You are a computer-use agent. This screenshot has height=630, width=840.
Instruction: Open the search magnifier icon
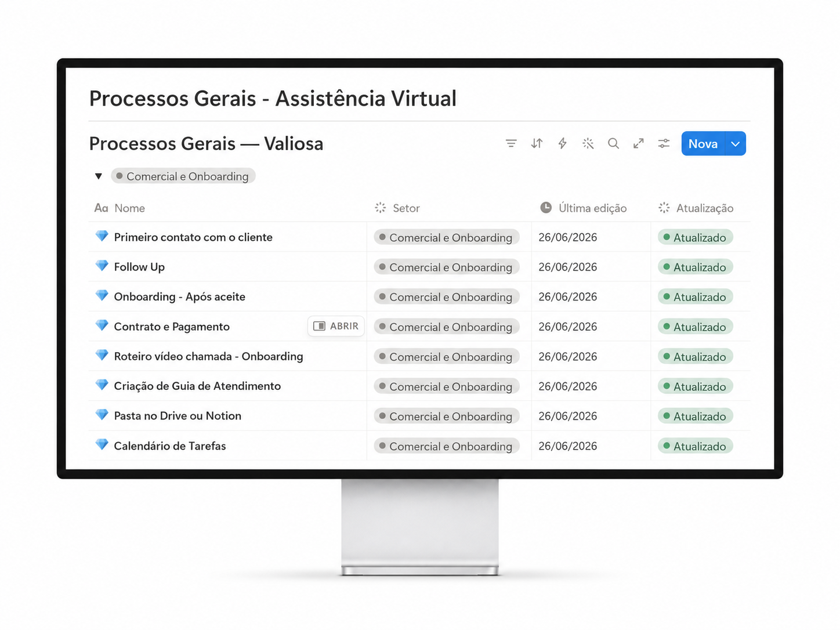613,143
